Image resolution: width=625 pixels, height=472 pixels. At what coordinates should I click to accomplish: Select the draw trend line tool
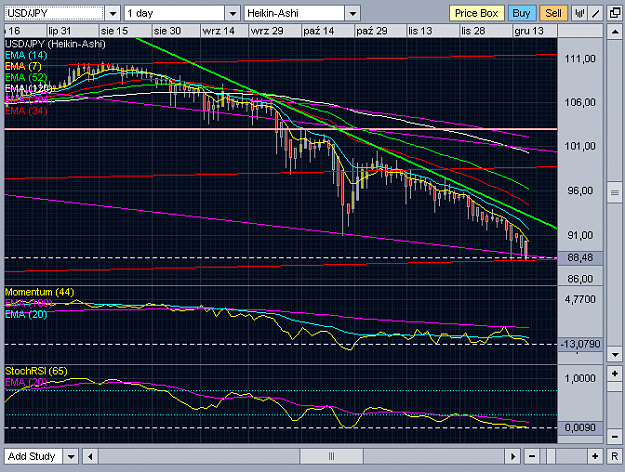[x=596, y=13]
